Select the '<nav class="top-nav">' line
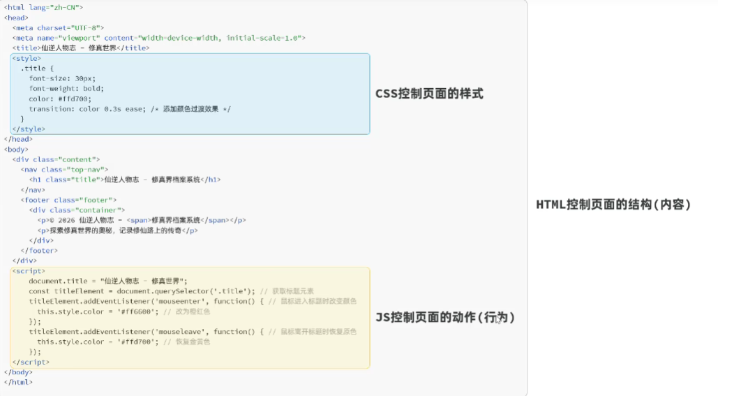 (64, 169)
